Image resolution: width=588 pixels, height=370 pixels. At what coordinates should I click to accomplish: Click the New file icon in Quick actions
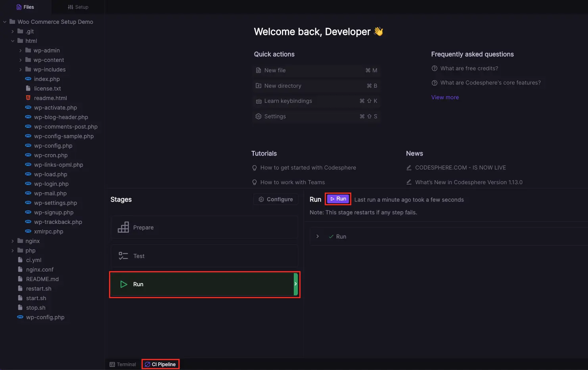coord(259,70)
